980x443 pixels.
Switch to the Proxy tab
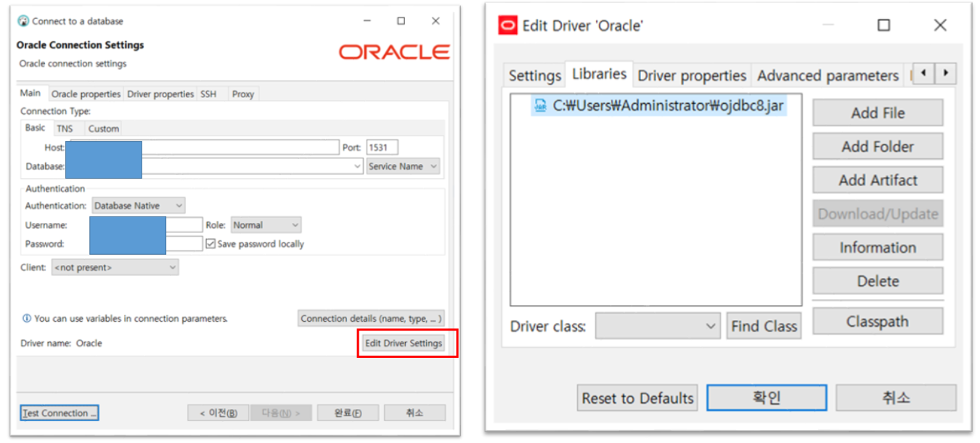(243, 94)
